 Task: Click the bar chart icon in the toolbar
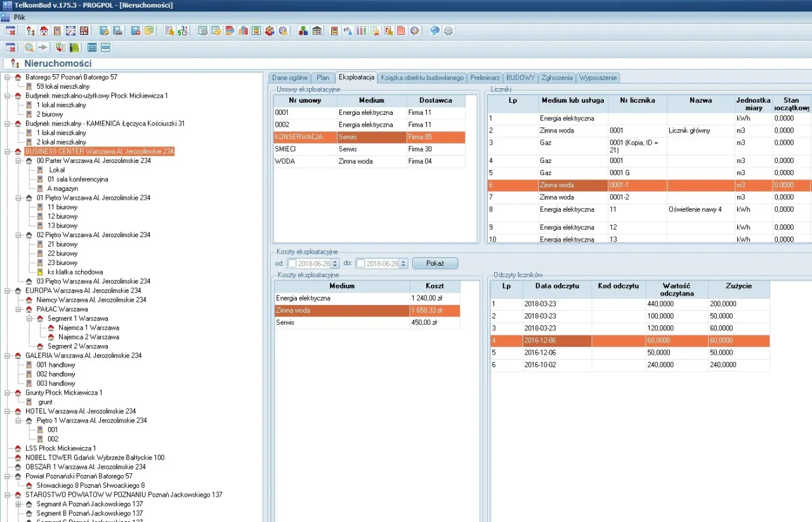[243, 30]
